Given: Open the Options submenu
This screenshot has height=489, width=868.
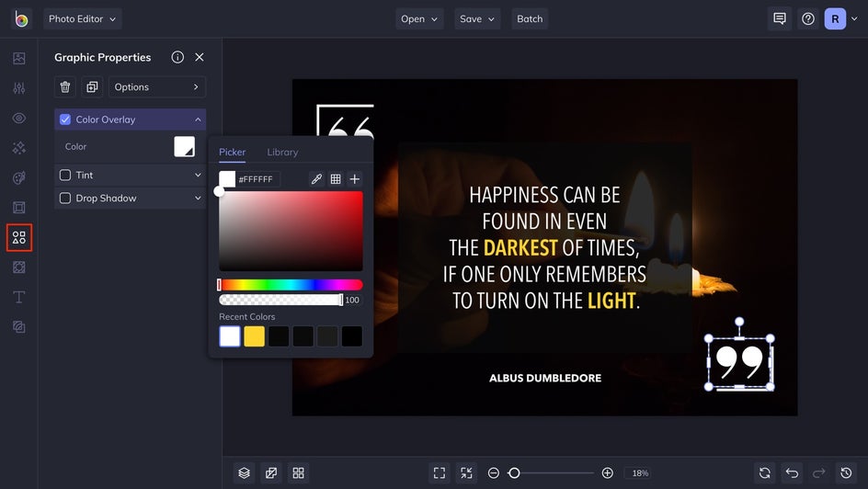Looking at the screenshot, I should pyautogui.click(x=157, y=86).
